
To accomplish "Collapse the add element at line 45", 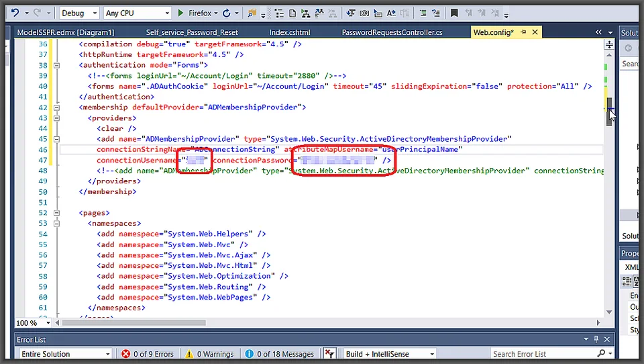I will (x=56, y=139).
